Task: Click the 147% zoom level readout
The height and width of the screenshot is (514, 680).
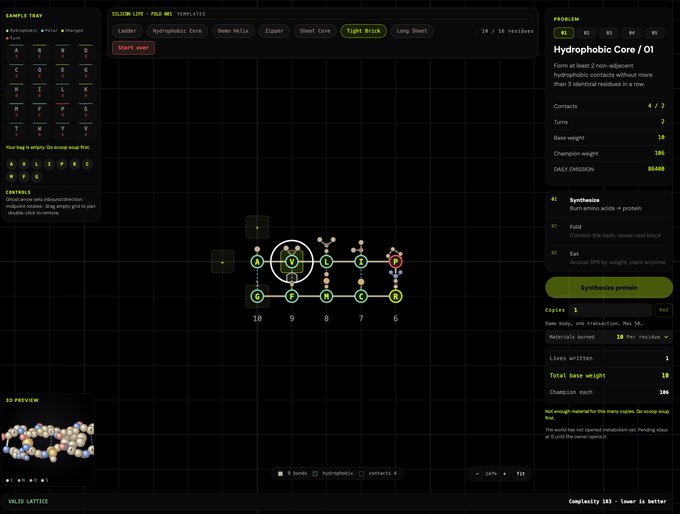Action: click(491, 474)
